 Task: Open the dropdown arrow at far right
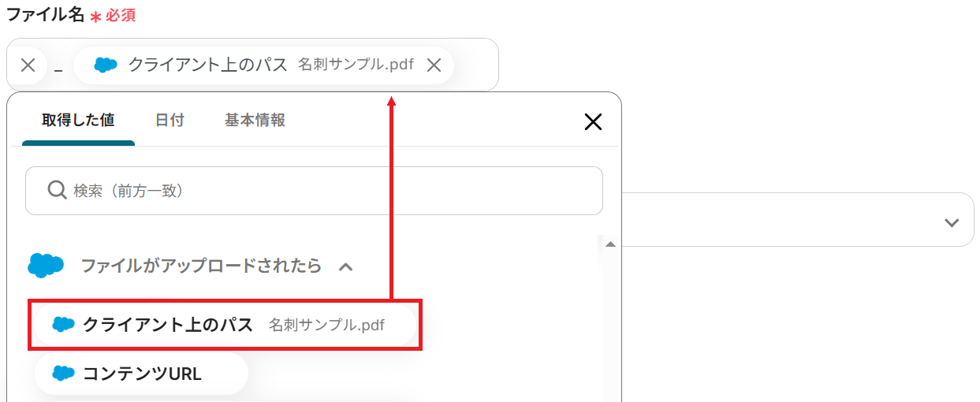[952, 222]
